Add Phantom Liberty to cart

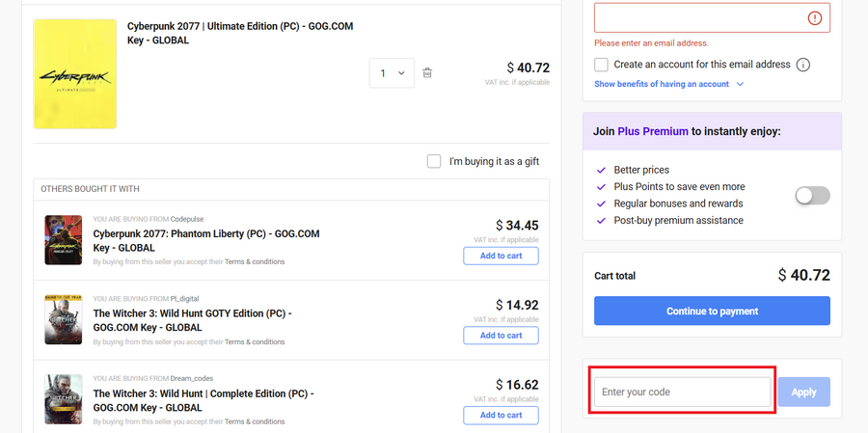tap(501, 256)
